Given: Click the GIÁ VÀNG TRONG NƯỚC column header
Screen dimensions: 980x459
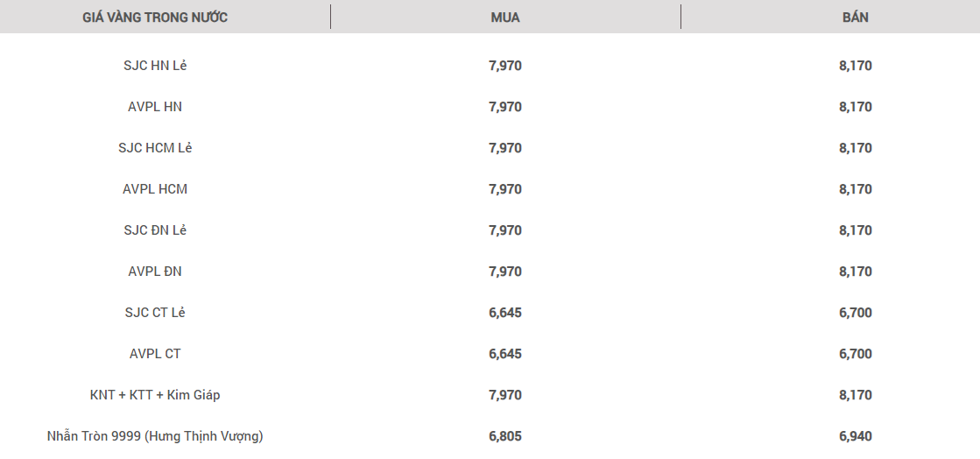Looking at the screenshot, I should coord(155,18).
